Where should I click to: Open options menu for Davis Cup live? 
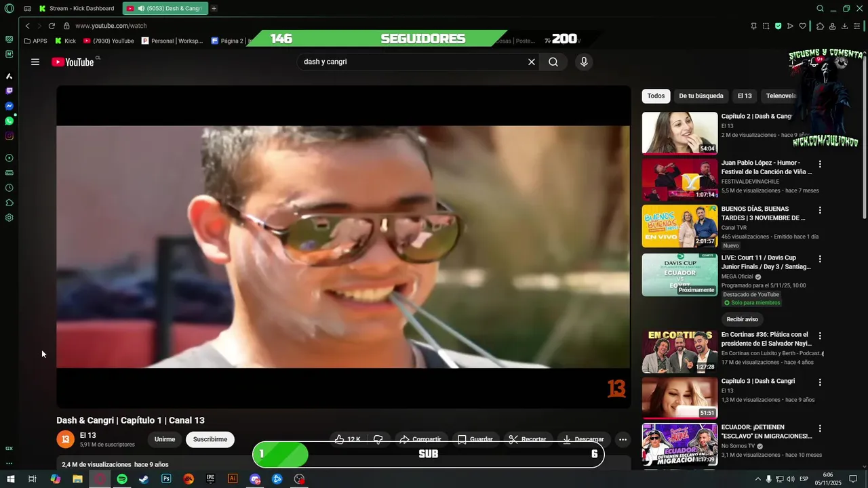point(820,259)
